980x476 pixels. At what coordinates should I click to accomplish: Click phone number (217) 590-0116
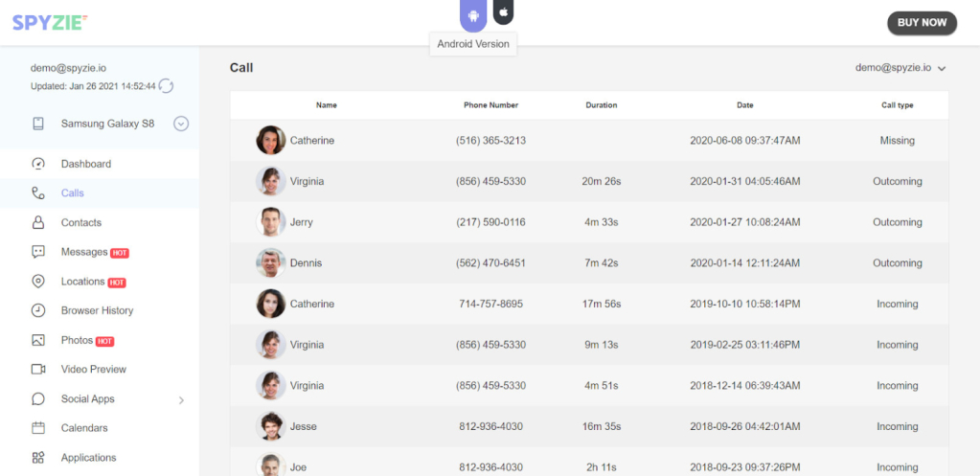click(x=490, y=222)
